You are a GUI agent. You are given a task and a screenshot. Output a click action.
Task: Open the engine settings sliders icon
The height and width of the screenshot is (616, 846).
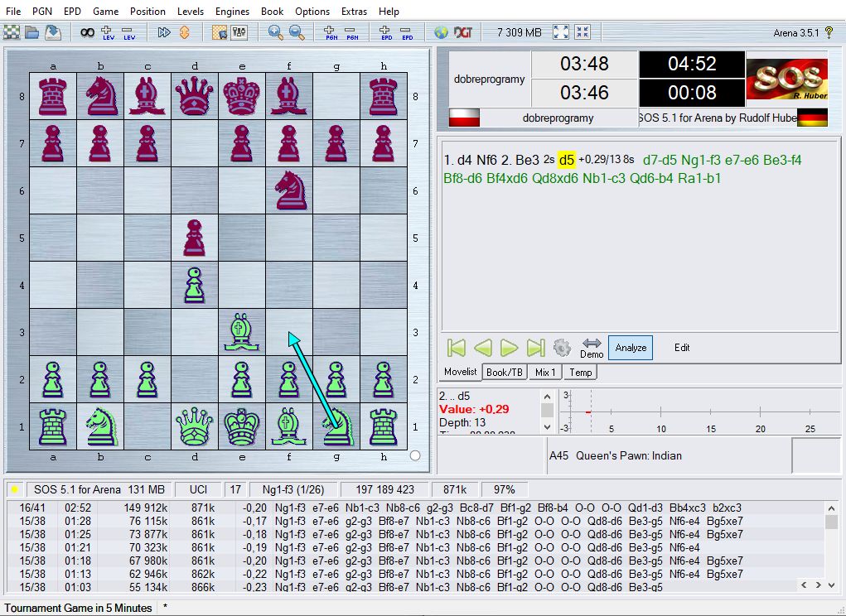click(239, 33)
